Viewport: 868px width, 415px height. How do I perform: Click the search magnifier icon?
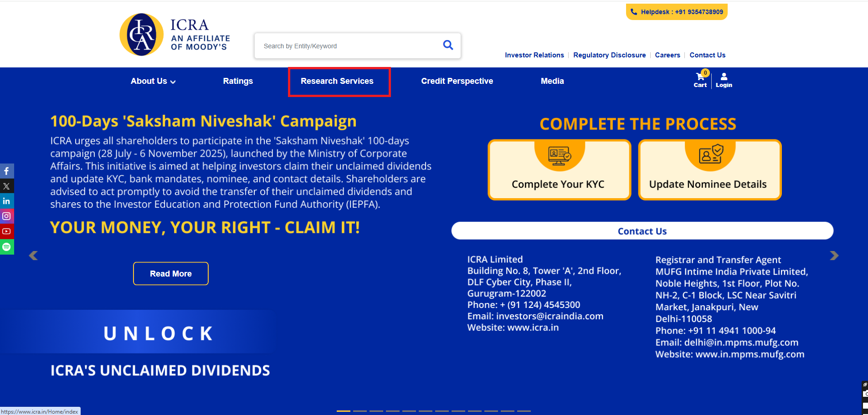448,45
